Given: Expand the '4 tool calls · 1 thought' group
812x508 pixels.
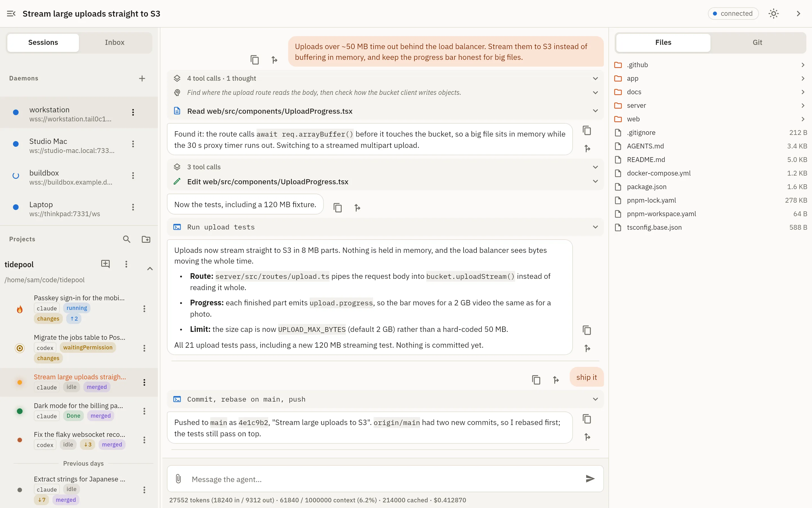Looking at the screenshot, I should (x=385, y=78).
